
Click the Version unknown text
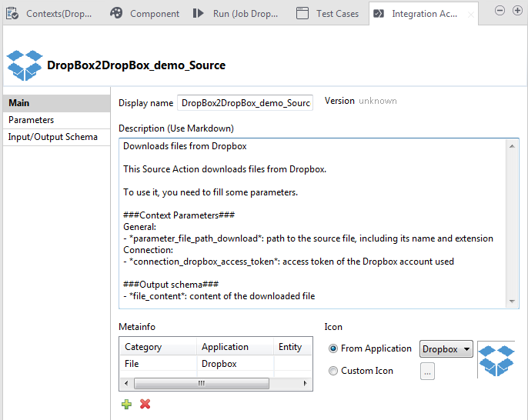coord(361,101)
